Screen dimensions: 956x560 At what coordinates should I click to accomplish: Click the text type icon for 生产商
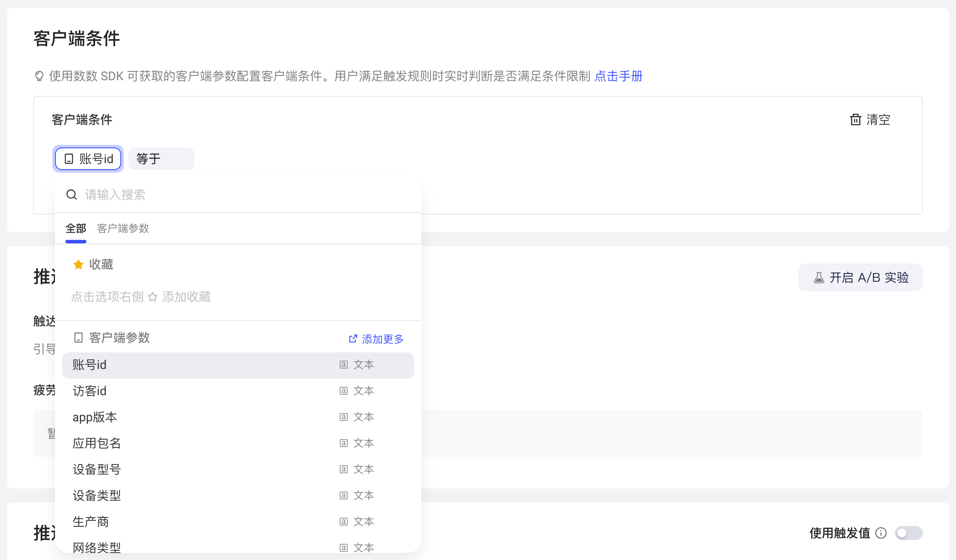click(x=344, y=522)
